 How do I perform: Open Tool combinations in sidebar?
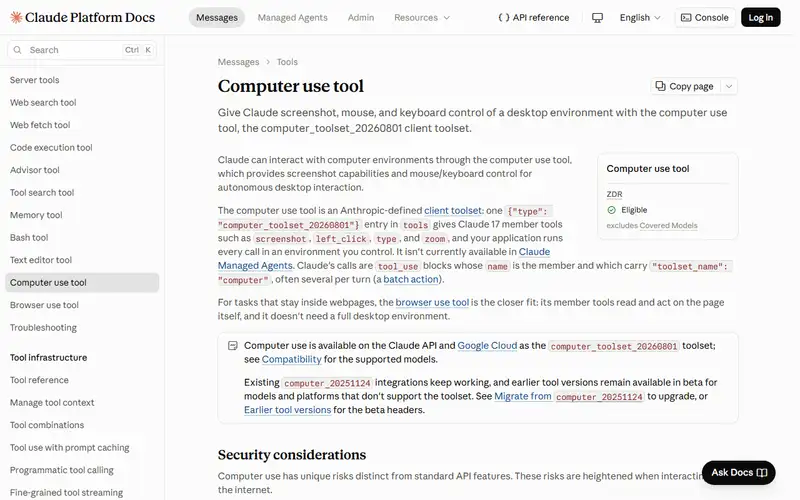click(47, 425)
